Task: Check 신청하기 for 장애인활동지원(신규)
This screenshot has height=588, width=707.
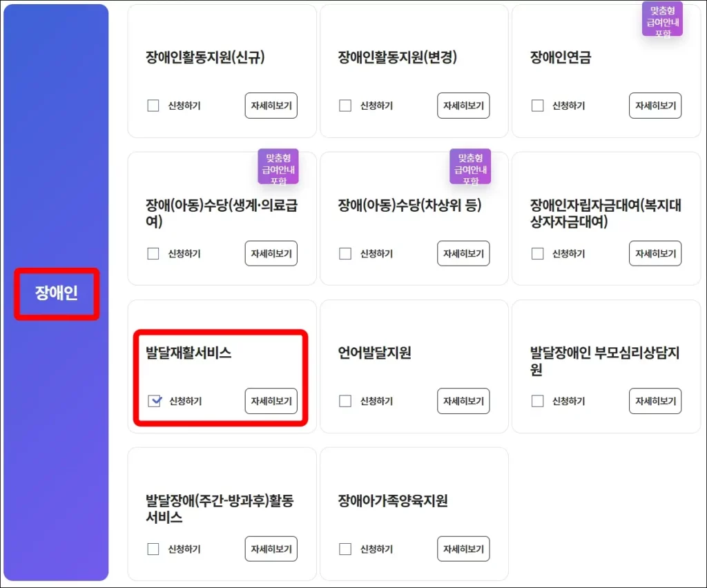Action: 153,106
